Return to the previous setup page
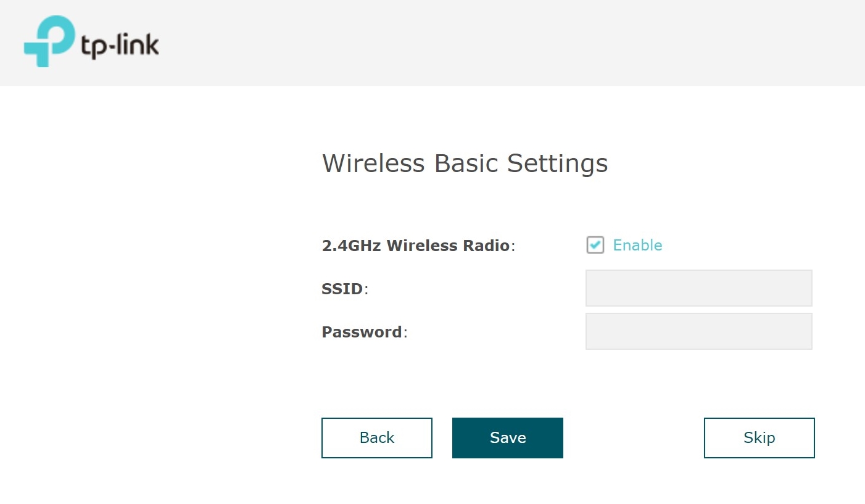 [x=376, y=438]
